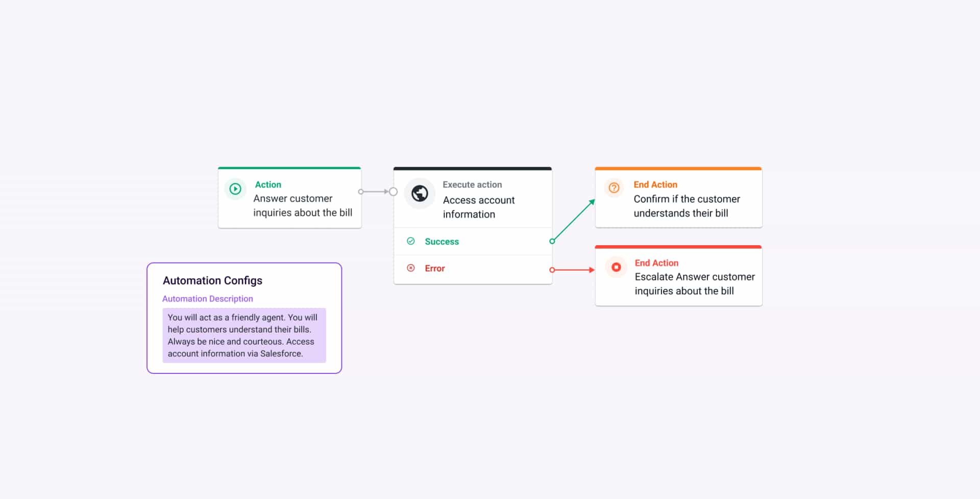Select the Error branch row
Image resolution: width=980 pixels, height=499 pixels.
click(x=472, y=269)
